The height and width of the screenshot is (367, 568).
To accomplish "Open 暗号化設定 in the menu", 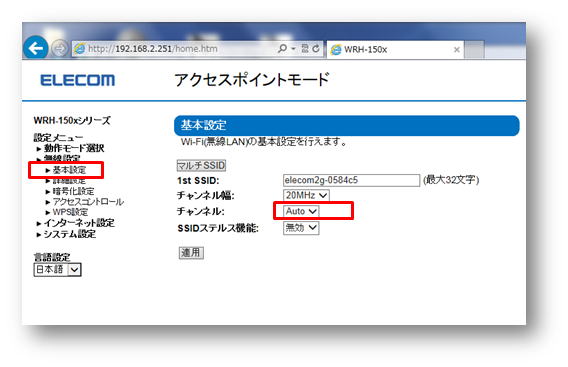I will pyautogui.click(x=74, y=191).
